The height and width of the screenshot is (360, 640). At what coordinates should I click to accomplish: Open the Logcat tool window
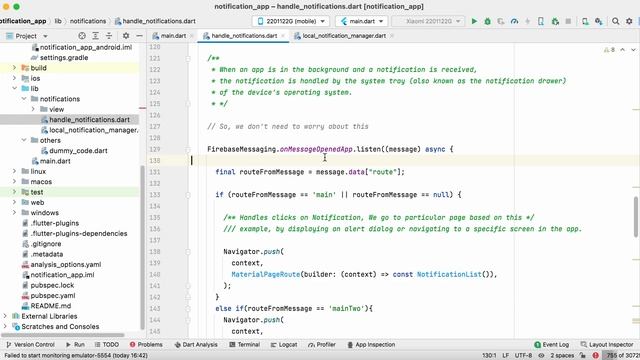284,344
